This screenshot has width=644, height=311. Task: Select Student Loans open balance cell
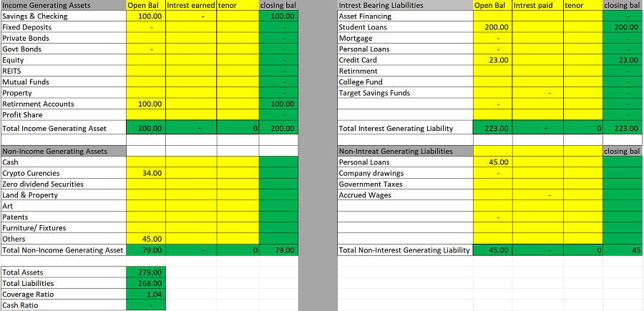coord(492,27)
